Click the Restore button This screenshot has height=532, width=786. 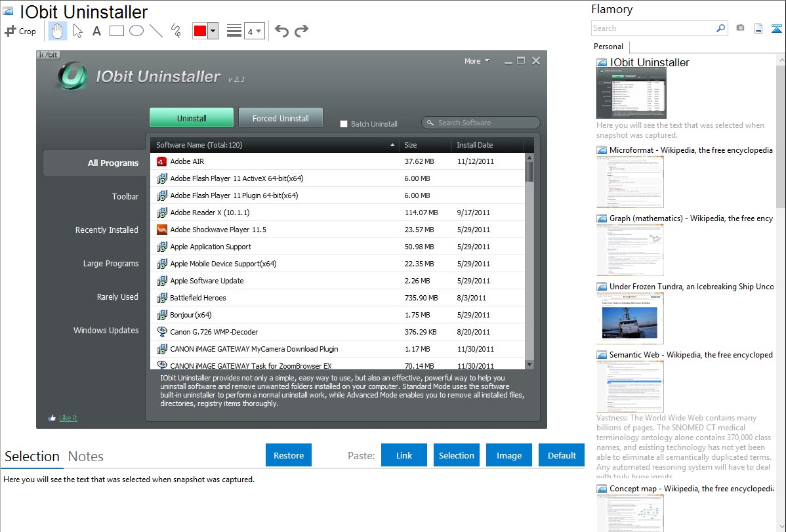pyautogui.click(x=289, y=455)
